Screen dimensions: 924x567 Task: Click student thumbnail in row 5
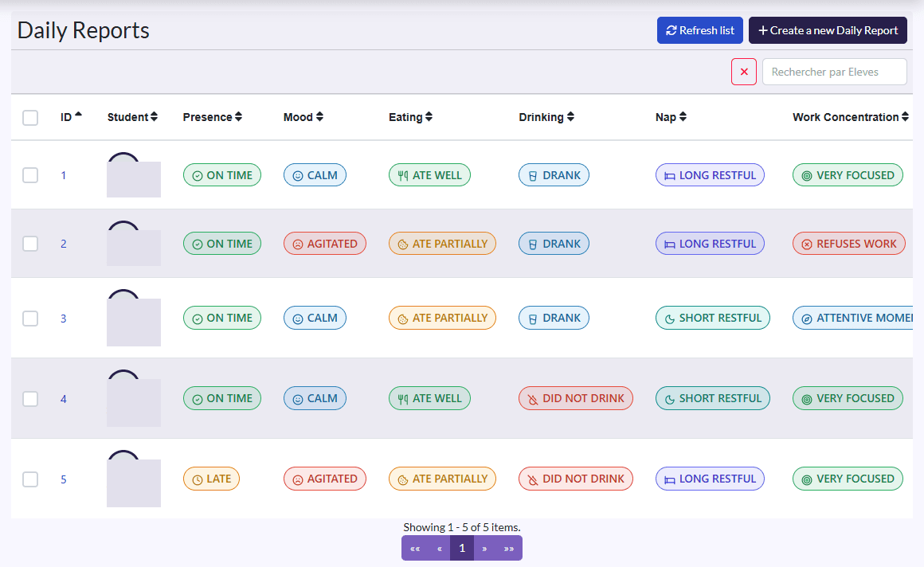point(134,479)
